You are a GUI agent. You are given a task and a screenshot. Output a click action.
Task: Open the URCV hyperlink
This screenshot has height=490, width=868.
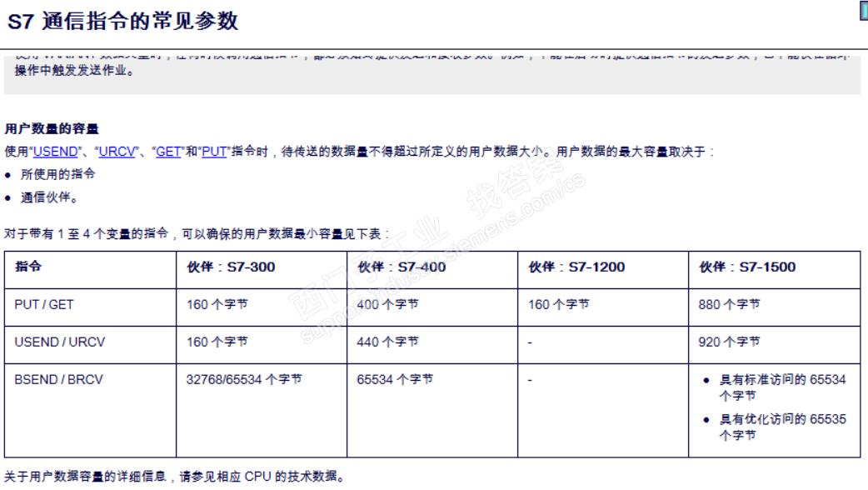[117, 152]
